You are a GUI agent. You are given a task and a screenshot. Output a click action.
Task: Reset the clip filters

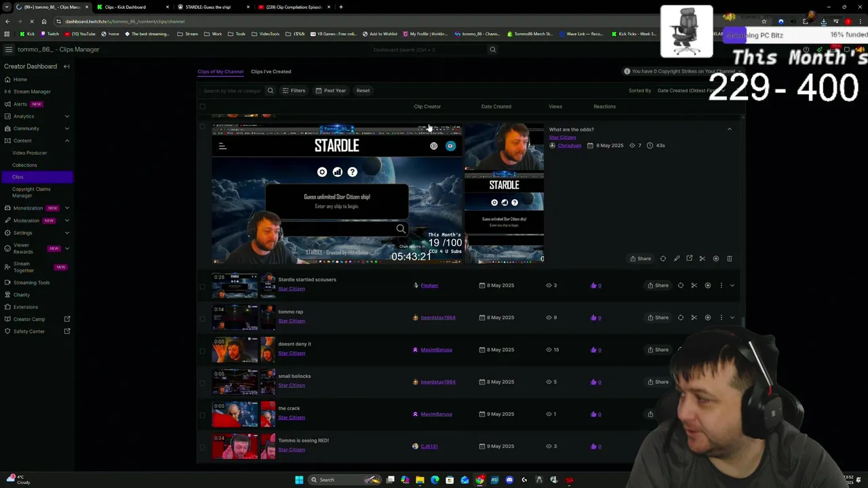363,91
